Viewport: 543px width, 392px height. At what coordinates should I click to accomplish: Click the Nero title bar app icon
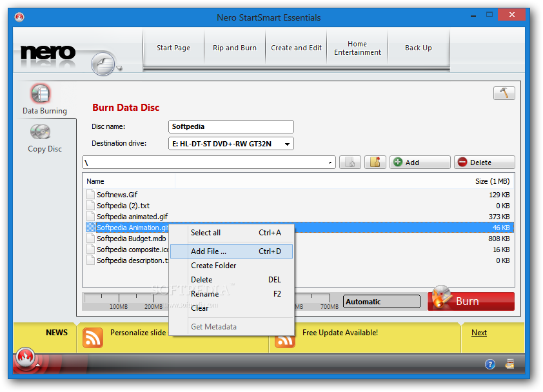(19, 17)
